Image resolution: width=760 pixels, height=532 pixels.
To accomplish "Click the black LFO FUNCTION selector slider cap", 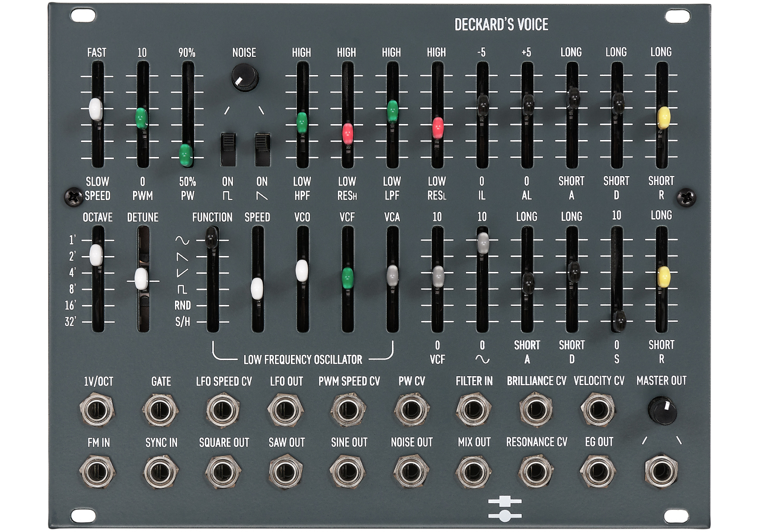I will tap(211, 238).
